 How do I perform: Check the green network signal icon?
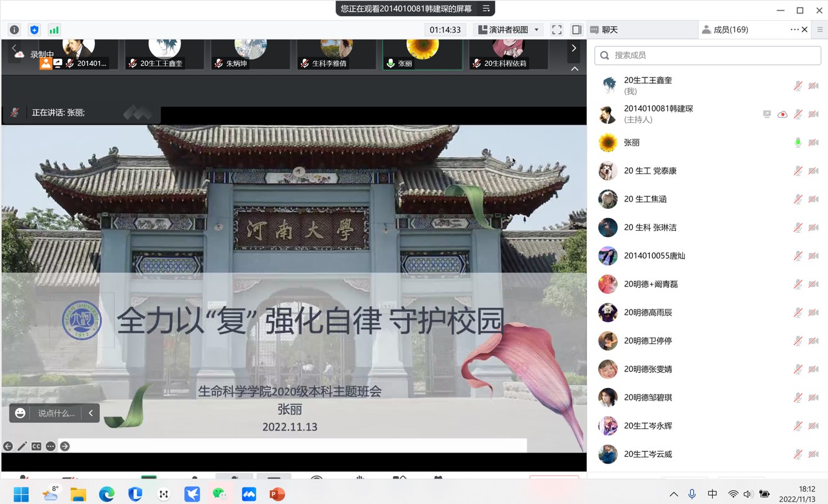point(54,30)
